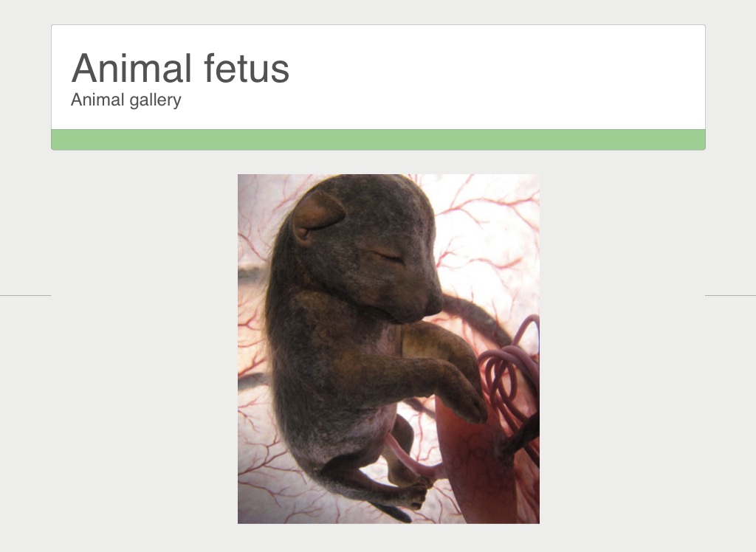Viewport: 756px width, 552px height.
Task: Select the animal fetus photo
Action: [x=388, y=348]
